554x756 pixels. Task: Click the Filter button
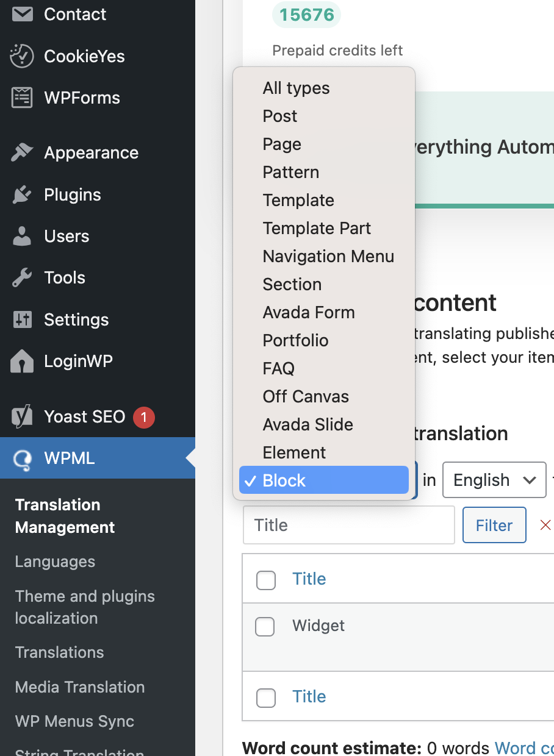pos(494,525)
